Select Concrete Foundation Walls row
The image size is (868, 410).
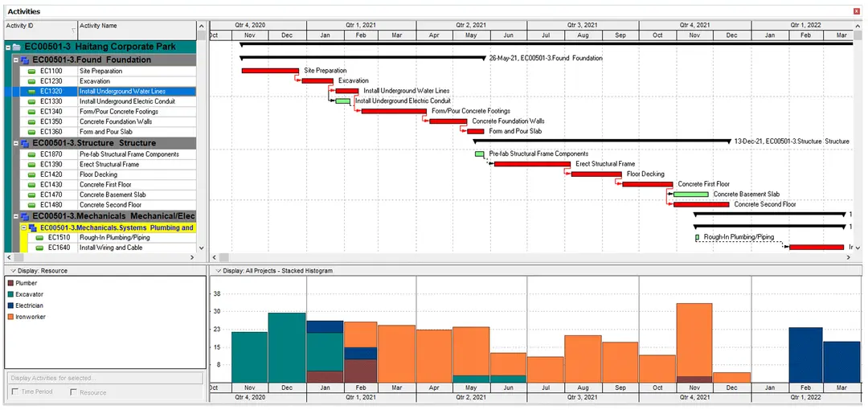[x=108, y=122]
